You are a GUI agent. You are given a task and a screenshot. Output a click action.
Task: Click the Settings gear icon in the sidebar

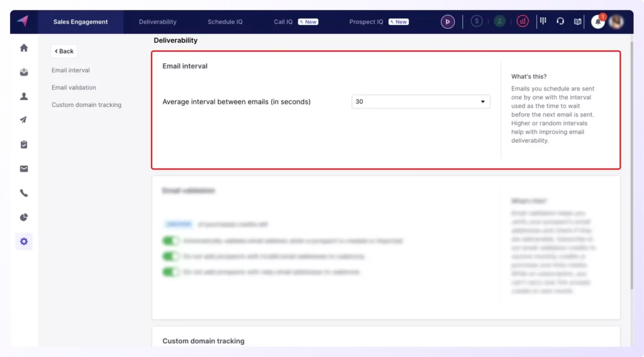point(24,241)
